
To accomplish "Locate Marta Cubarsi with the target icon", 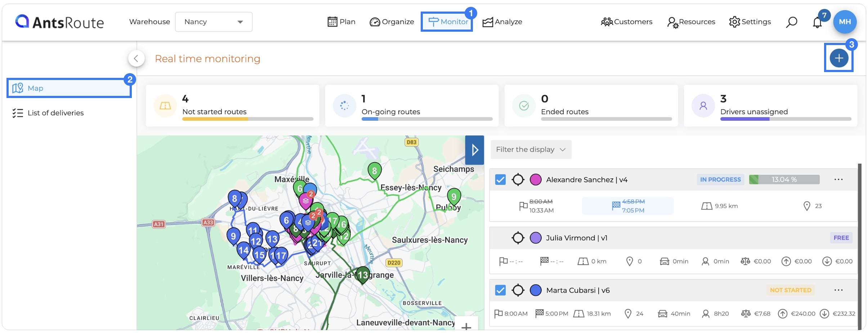I will 518,290.
